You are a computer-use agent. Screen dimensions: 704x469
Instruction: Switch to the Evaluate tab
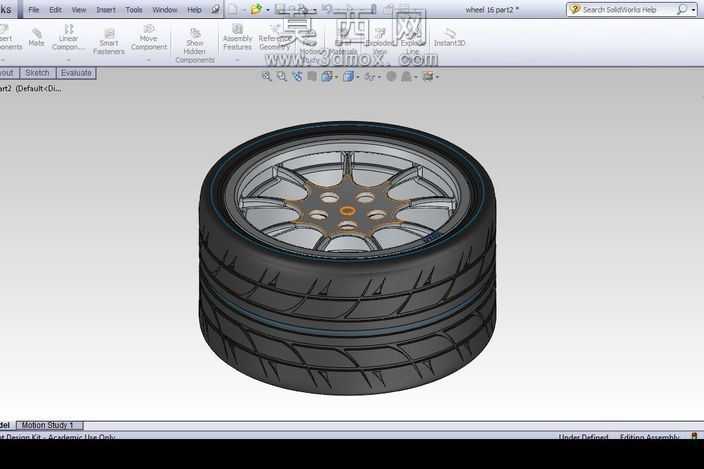pyautogui.click(x=76, y=73)
